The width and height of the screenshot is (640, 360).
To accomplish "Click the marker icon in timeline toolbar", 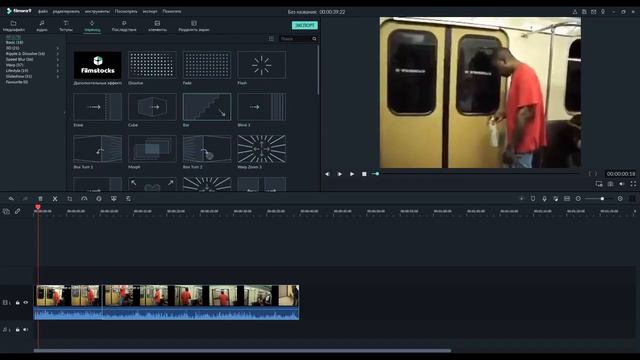I will (533, 198).
